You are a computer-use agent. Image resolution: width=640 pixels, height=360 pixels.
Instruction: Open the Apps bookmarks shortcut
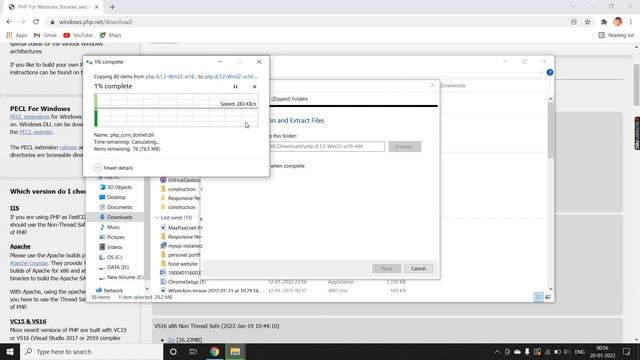pos(17,35)
